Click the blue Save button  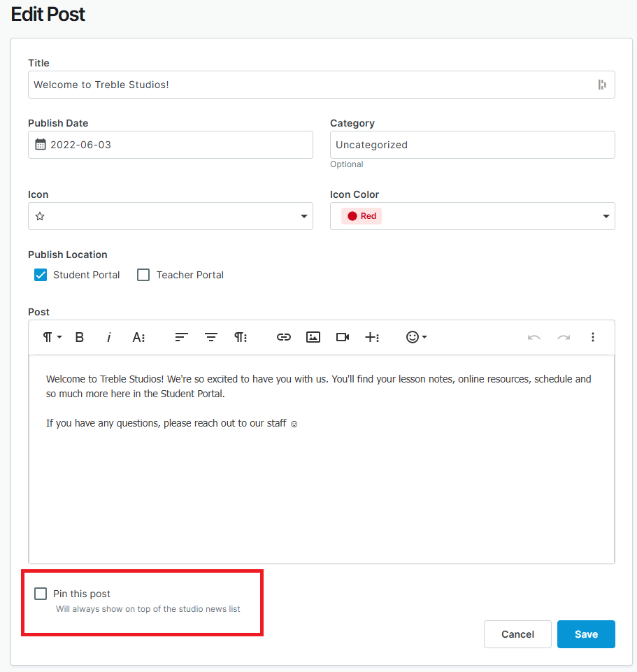586,634
